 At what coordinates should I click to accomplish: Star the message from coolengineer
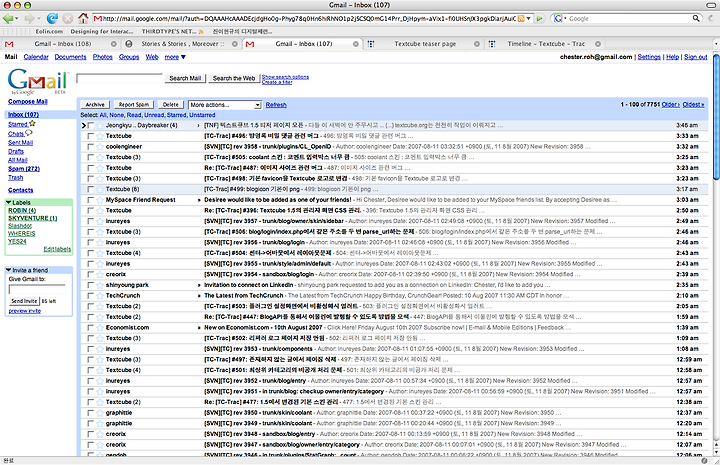pyautogui.click(x=100, y=147)
